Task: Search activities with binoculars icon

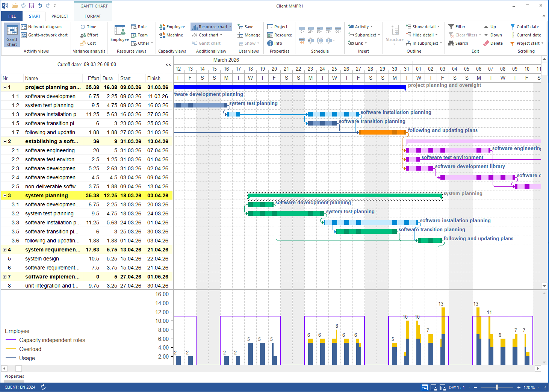Action: click(x=458, y=43)
